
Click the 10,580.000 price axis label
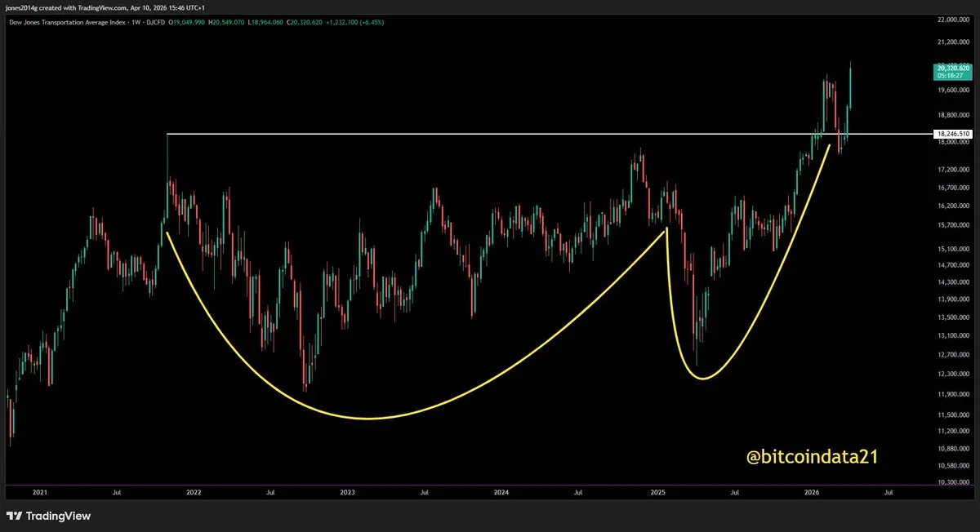point(953,466)
